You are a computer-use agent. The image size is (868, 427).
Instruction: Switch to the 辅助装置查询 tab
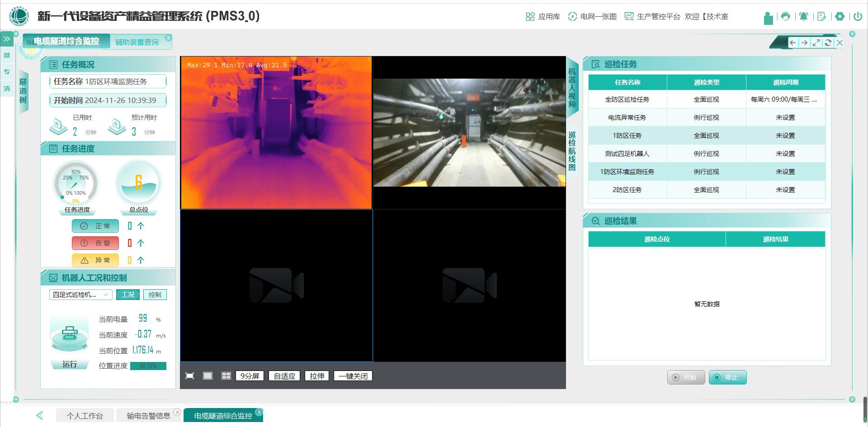(137, 42)
